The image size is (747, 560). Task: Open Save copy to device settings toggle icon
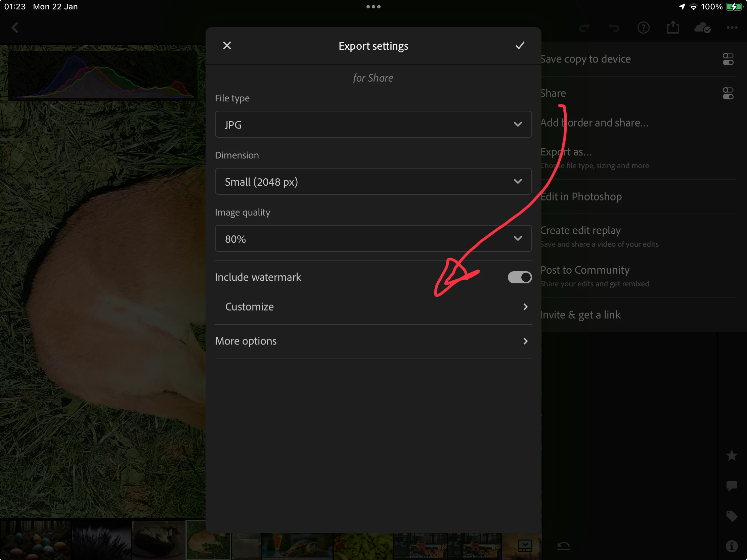point(728,59)
